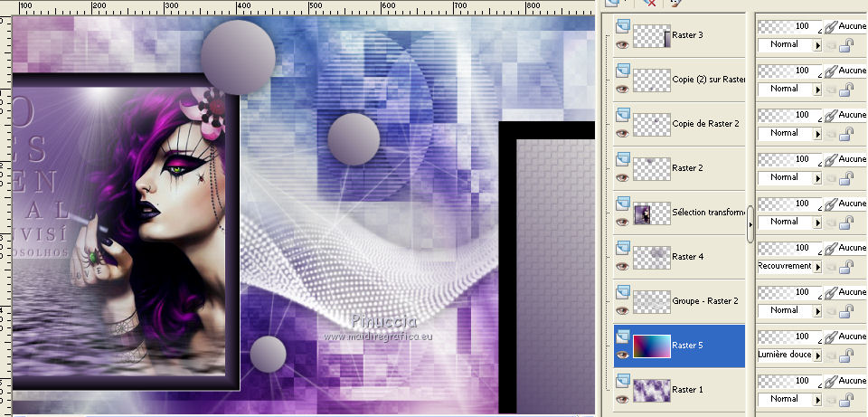
Task: Click the Raster 4 layer type icon
Action: [x=623, y=247]
